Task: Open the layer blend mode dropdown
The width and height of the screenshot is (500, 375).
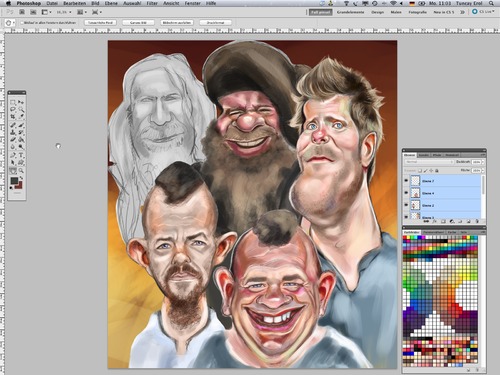Action: pyautogui.click(x=429, y=162)
